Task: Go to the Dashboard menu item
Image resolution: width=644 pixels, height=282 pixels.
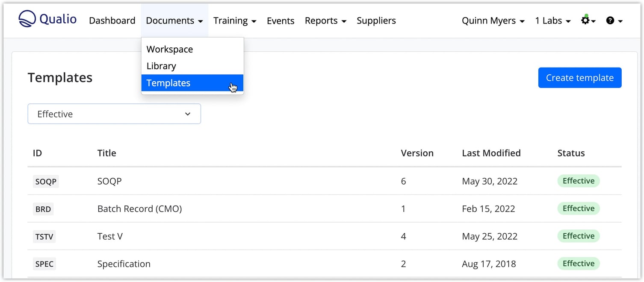Action: (112, 20)
